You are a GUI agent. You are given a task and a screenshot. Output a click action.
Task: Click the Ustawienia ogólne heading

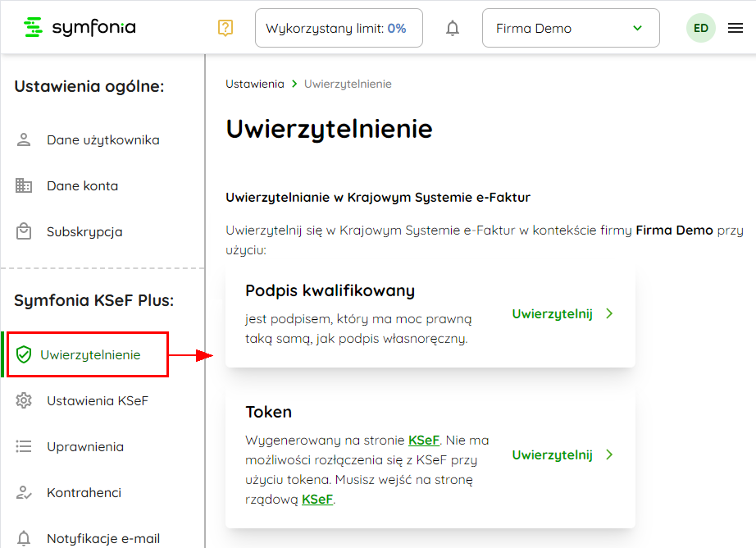89,86
